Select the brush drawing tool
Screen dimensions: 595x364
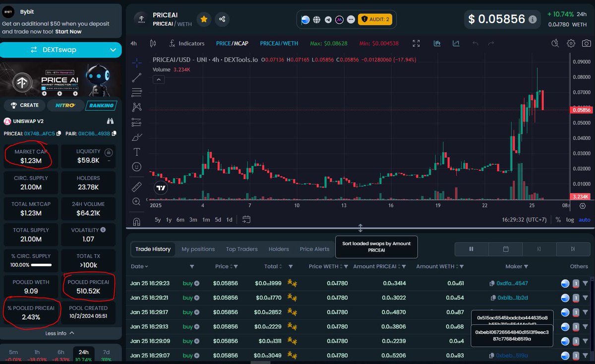136,137
